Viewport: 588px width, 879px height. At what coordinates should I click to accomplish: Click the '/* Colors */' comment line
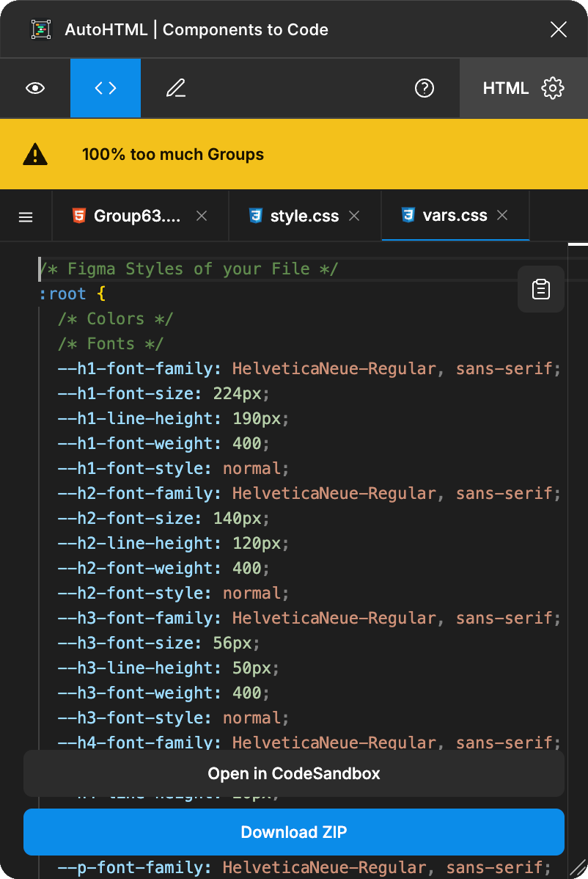coord(116,319)
